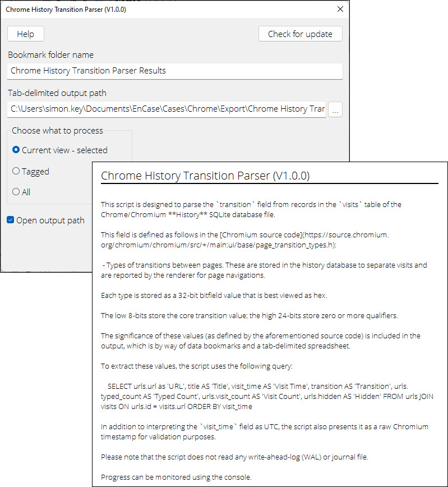This screenshot has width=448, height=487.
Task: Toggle the Open output path checkbox
Action: coord(45,220)
